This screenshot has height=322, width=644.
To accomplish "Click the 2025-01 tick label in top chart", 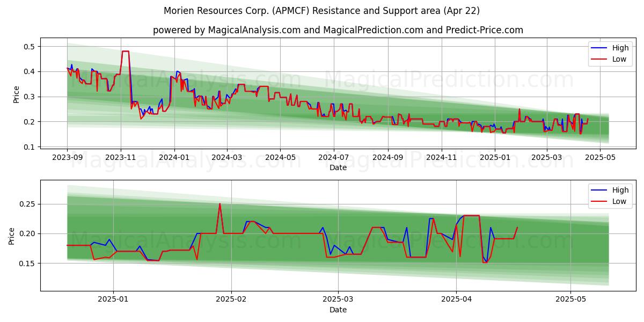I will tap(495, 158).
